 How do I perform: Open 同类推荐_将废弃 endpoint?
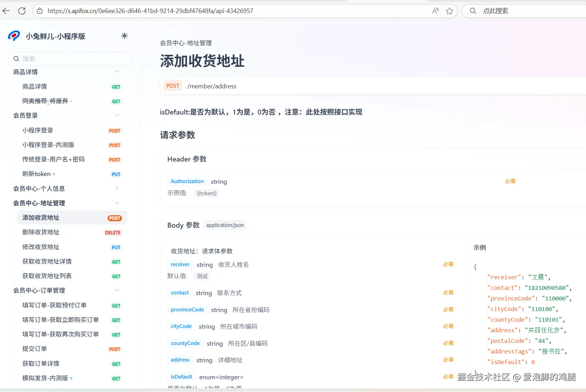click(72, 101)
